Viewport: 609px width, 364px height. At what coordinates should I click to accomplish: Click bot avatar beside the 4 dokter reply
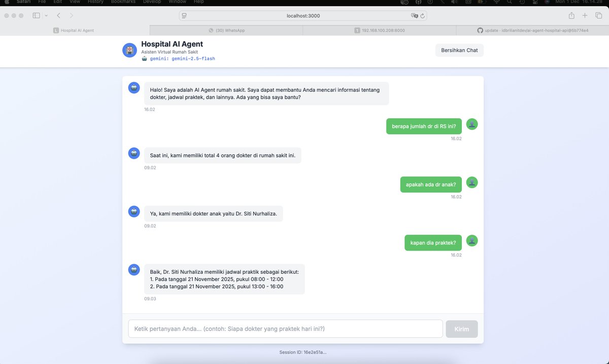click(x=134, y=153)
